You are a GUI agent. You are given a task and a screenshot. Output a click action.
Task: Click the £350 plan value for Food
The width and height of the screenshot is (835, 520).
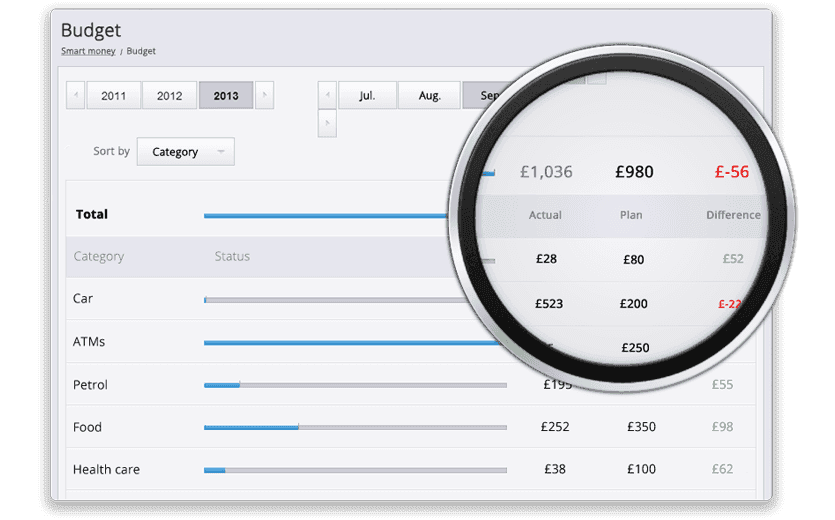tap(641, 427)
